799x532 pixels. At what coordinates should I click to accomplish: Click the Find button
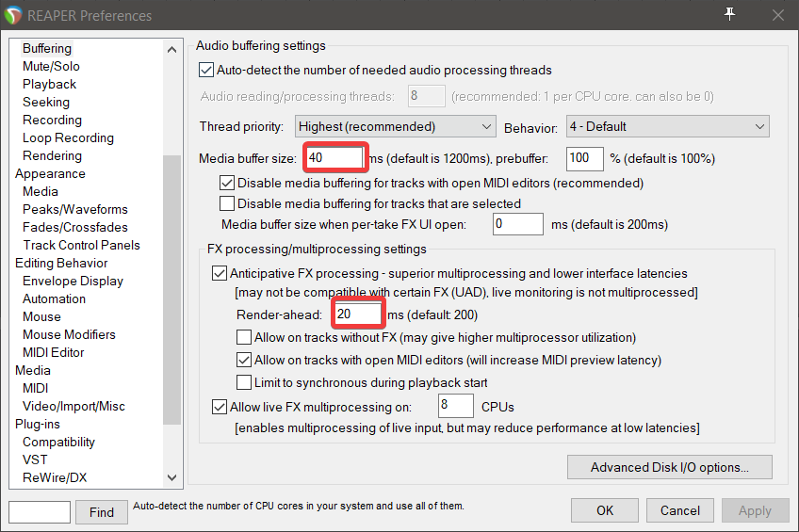[102, 511]
